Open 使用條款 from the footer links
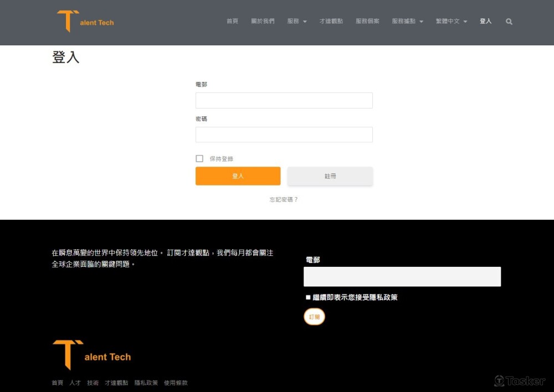This screenshot has width=554, height=392. click(x=176, y=383)
